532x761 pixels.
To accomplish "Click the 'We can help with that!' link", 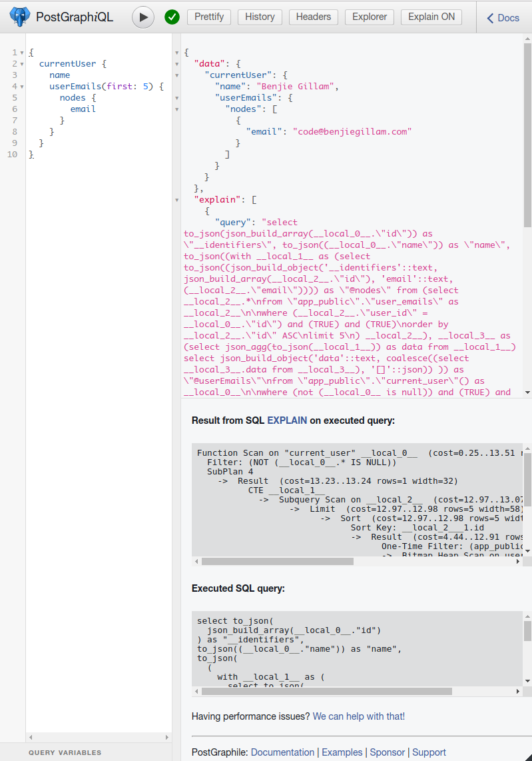I will tap(358, 716).
